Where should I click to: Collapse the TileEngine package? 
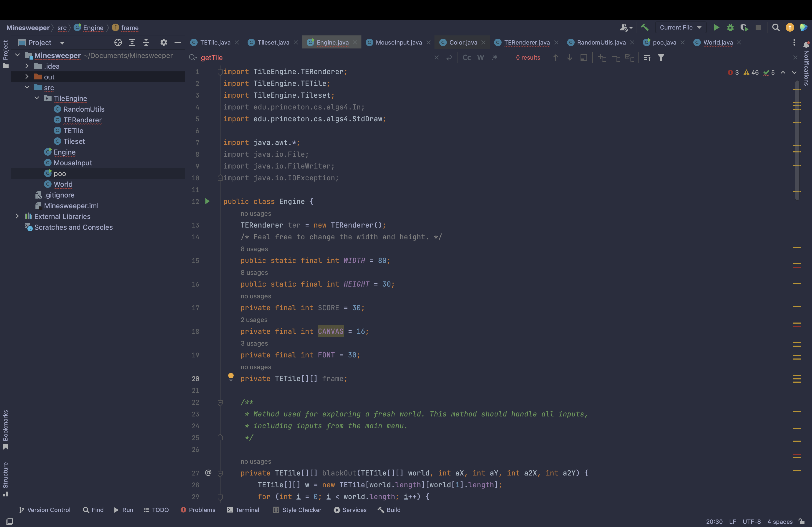(x=37, y=98)
